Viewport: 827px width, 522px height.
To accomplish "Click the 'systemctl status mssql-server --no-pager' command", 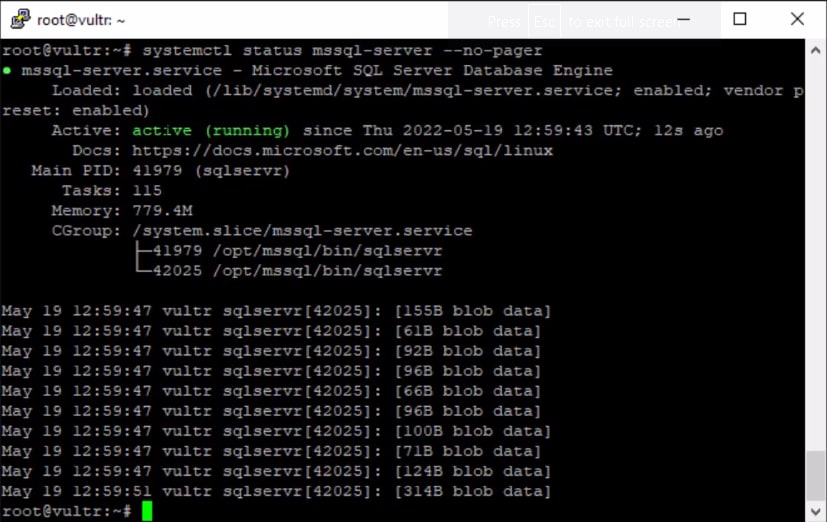I will coord(342,51).
